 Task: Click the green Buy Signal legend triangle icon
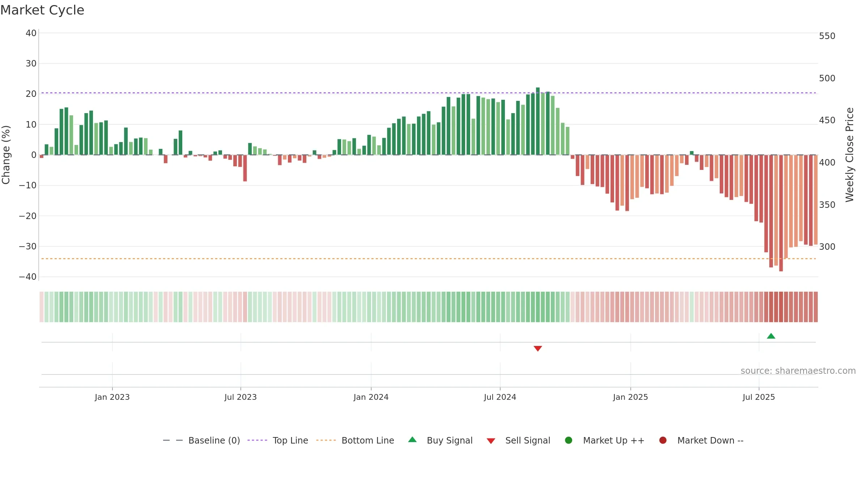(x=412, y=440)
